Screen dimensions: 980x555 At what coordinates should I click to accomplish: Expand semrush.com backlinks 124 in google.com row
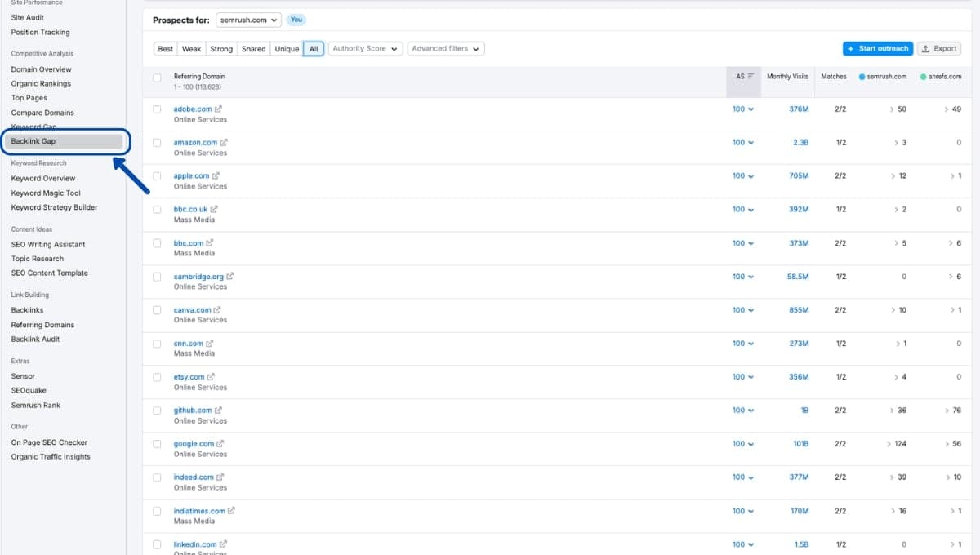click(x=896, y=444)
